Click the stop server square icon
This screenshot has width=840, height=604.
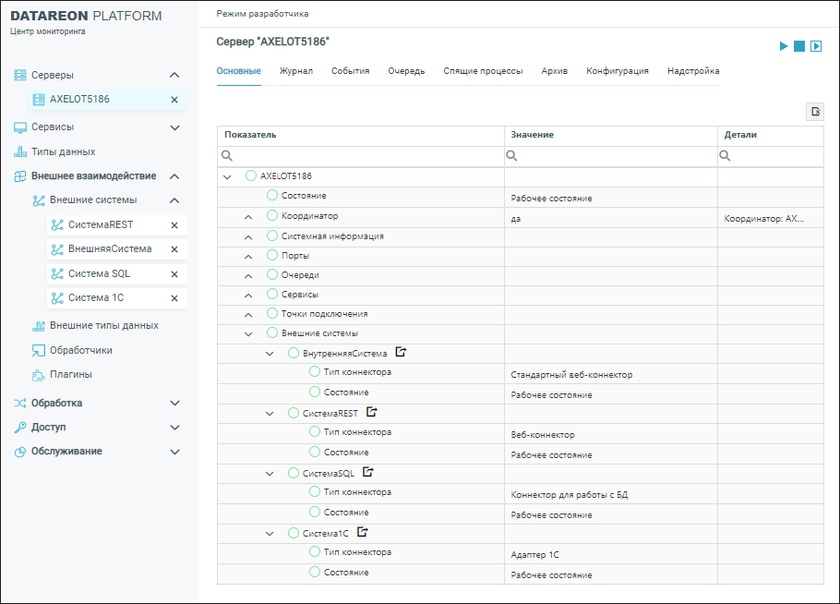coord(800,47)
